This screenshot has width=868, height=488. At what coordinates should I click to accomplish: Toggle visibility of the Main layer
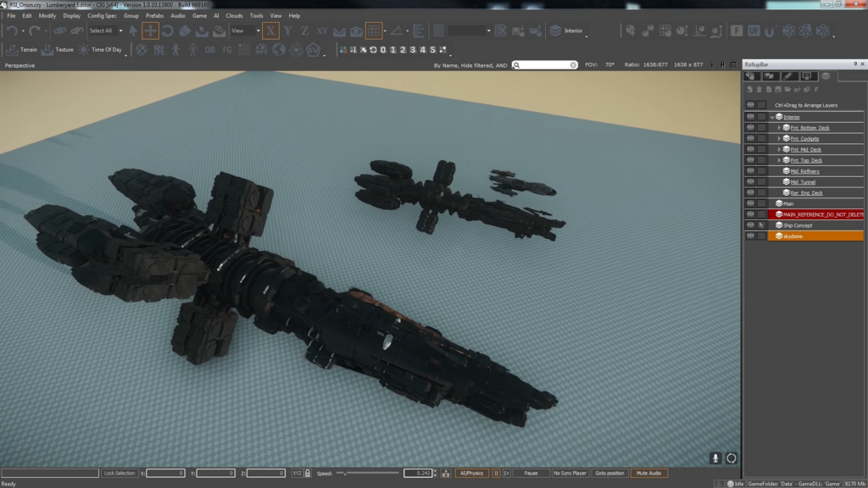[x=750, y=203]
